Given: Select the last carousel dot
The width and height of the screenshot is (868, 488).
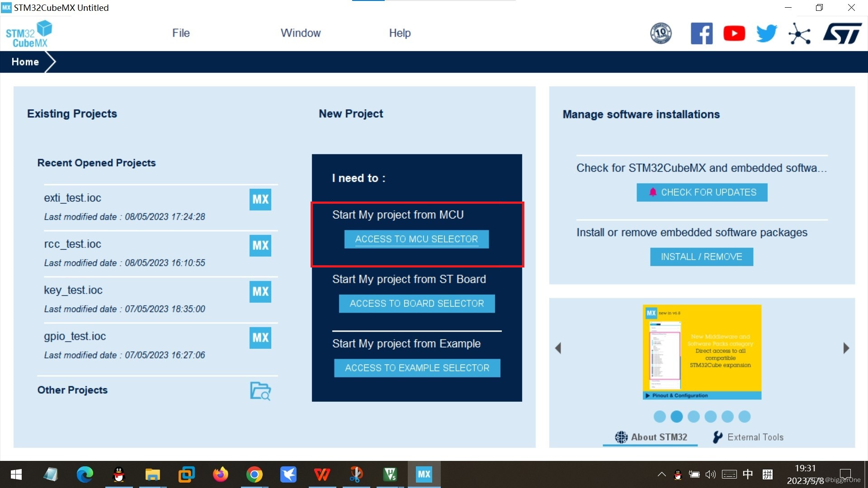Looking at the screenshot, I should (745, 417).
